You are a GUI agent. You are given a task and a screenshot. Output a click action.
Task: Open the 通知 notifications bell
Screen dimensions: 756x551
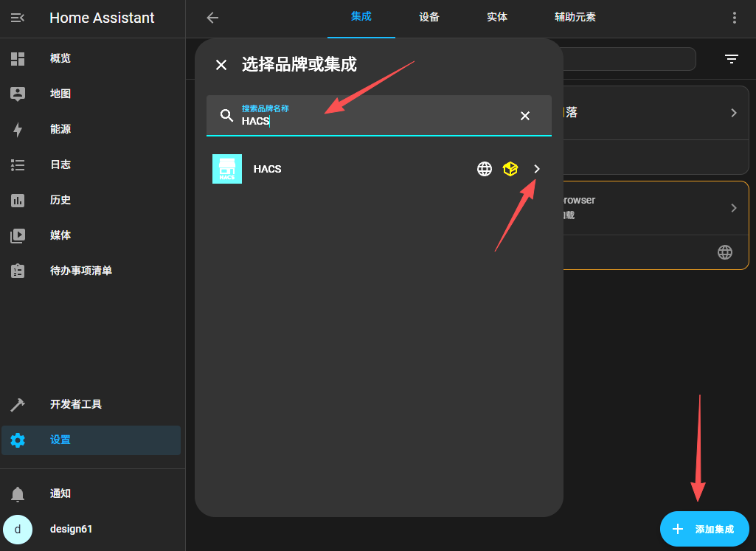[x=18, y=493]
